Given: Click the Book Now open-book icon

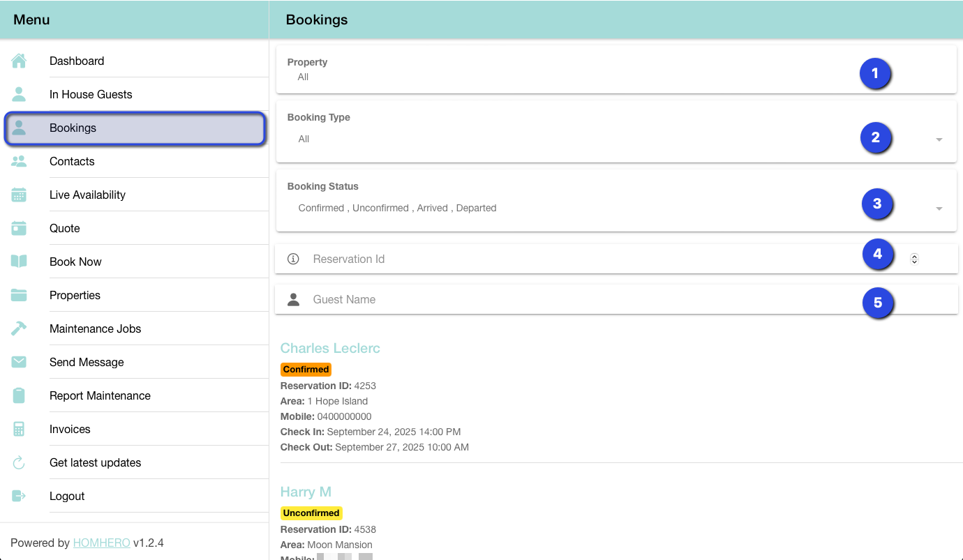Looking at the screenshot, I should pos(19,262).
